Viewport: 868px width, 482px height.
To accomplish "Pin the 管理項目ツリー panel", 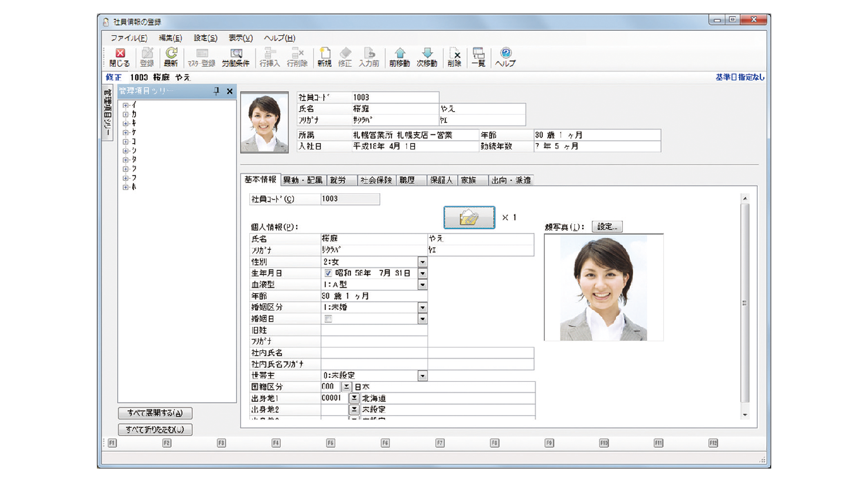I will pos(216,91).
